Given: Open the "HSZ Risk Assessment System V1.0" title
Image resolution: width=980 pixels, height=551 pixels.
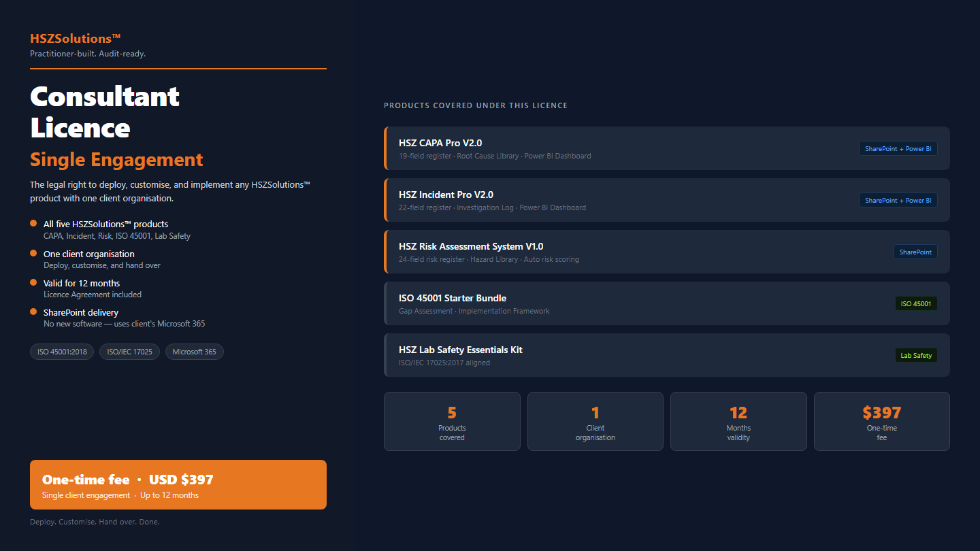Looking at the screenshot, I should pos(471,246).
